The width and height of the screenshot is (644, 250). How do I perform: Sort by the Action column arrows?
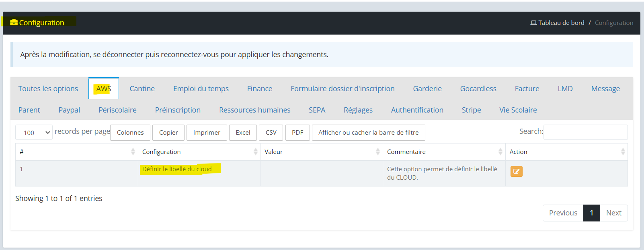pos(623,152)
